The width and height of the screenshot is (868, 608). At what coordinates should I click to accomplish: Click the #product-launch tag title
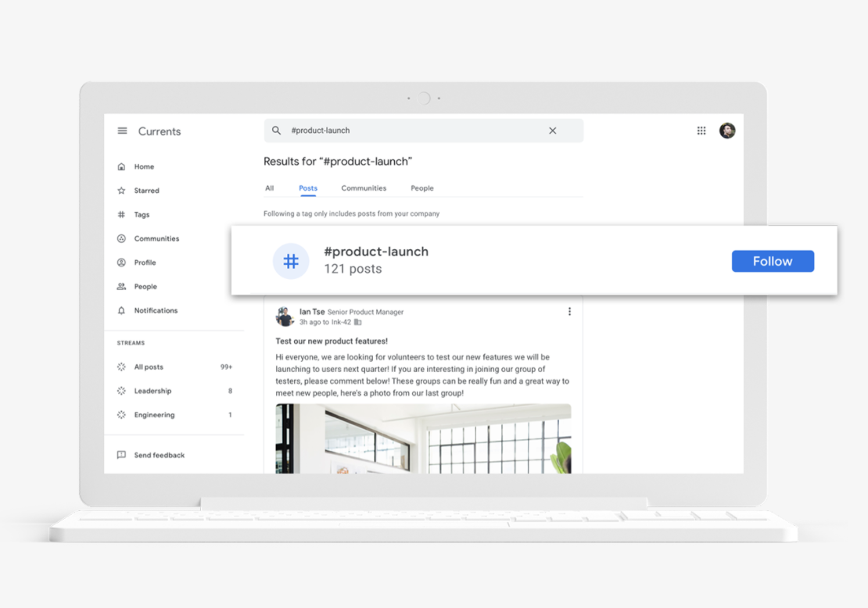pos(376,251)
